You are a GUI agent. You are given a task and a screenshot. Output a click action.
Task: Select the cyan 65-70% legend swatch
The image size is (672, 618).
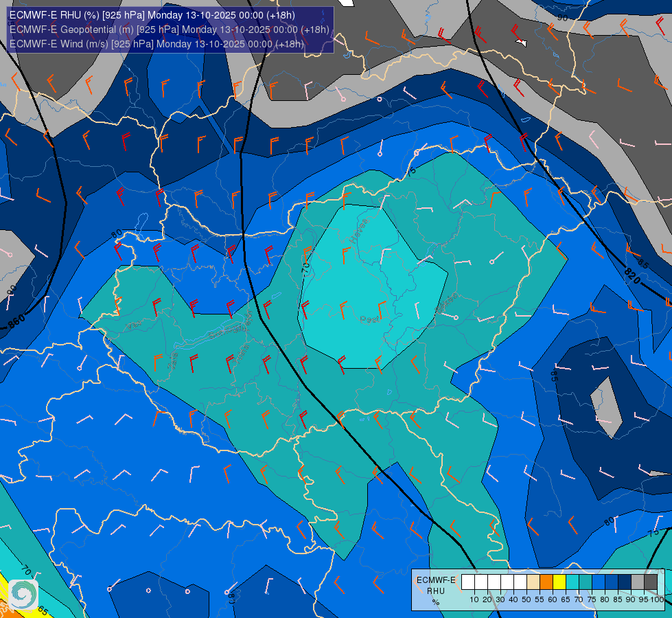point(572,582)
